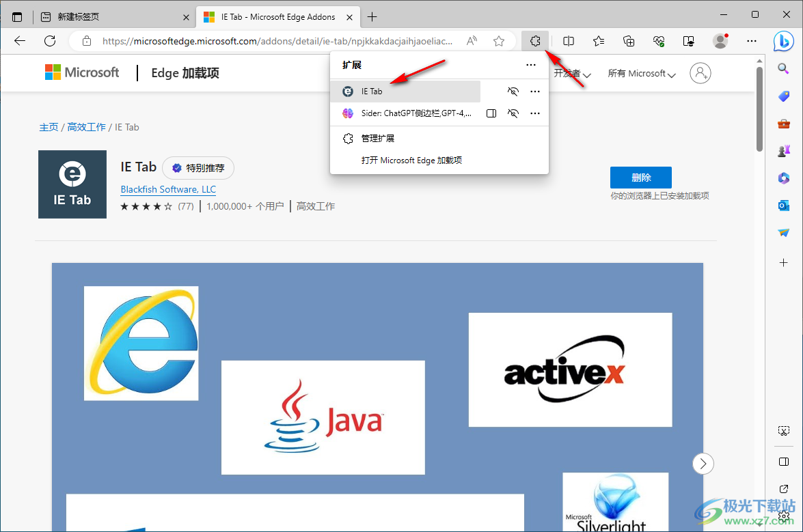Open the Collections icon
The image size is (803, 532).
pos(629,41)
